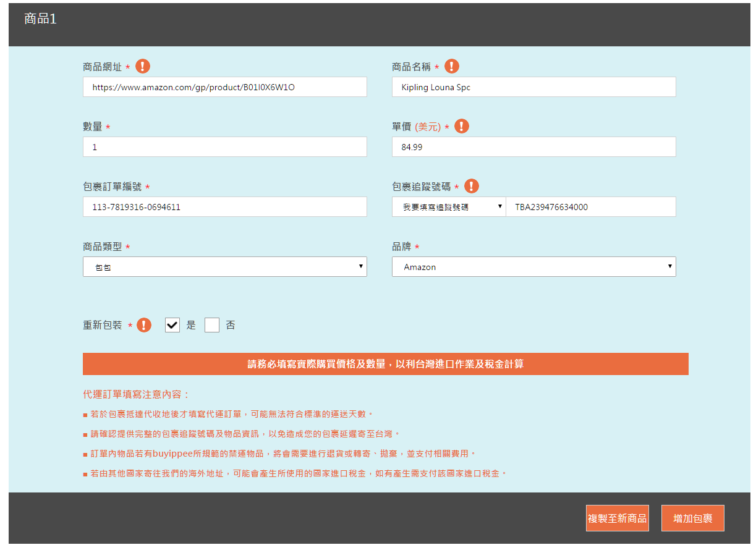The image size is (756, 545).
Task: Click the 數量 input field showing 1
Action: (225, 146)
